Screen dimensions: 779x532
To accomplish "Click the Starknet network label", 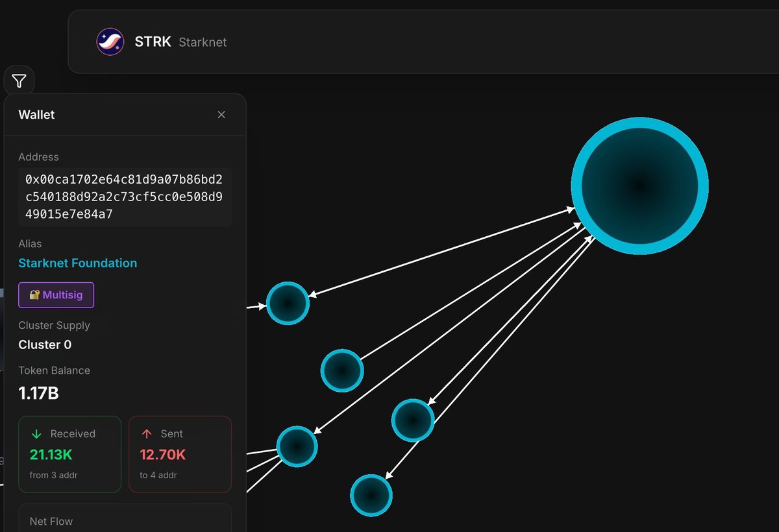I will (203, 42).
